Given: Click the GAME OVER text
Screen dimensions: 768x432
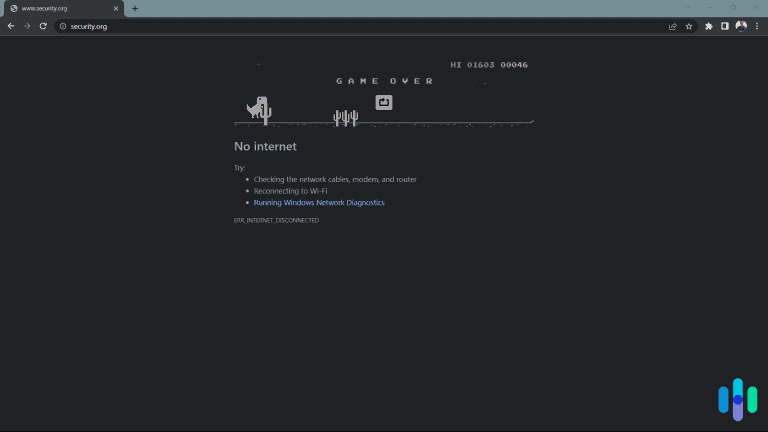Looking at the screenshot, I should click(x=384, y=81).
